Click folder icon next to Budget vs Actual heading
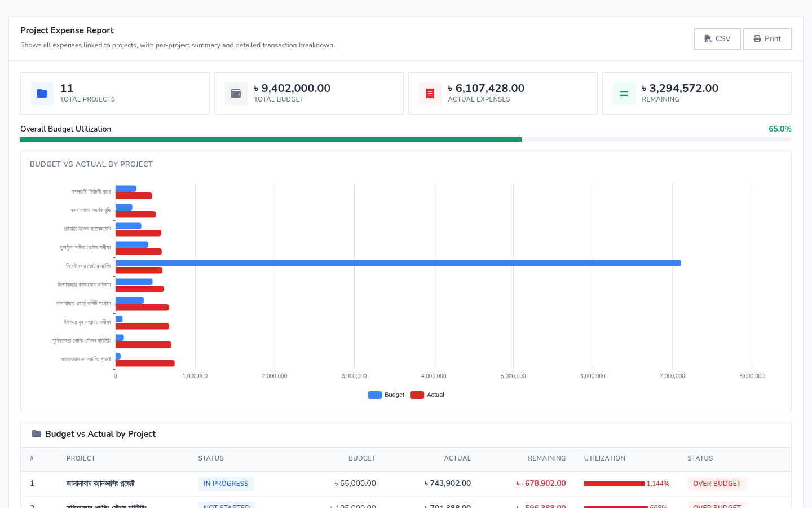Screen dimensions: 812x508 [x=37, y=434]
